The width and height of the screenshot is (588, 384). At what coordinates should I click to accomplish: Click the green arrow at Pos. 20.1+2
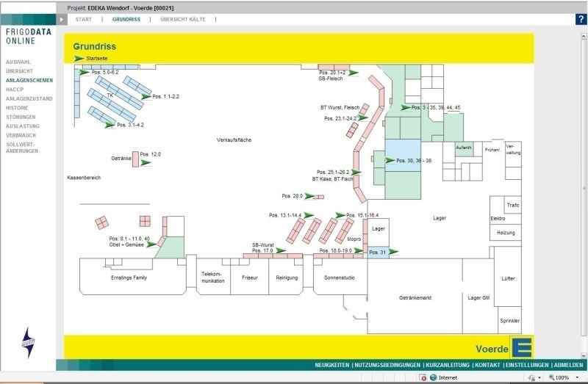click(354, 73)
